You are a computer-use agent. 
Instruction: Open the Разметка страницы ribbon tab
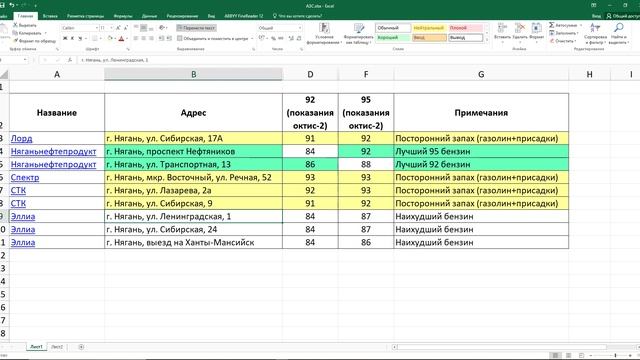click(85, 16)
